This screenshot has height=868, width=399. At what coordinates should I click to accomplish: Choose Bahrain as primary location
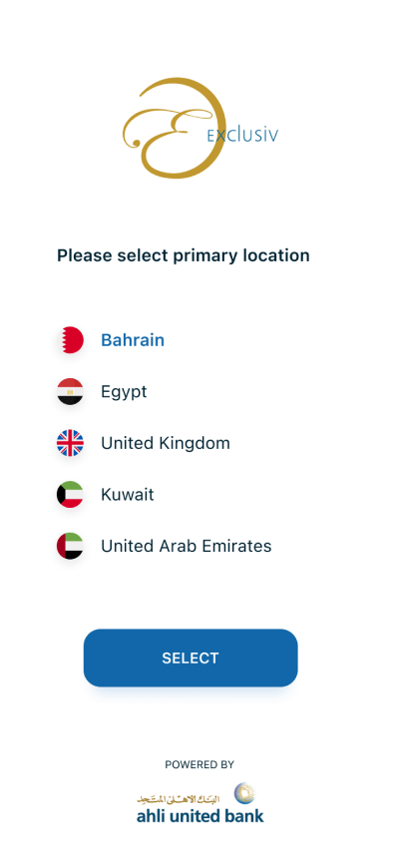(x=133, y=340)
